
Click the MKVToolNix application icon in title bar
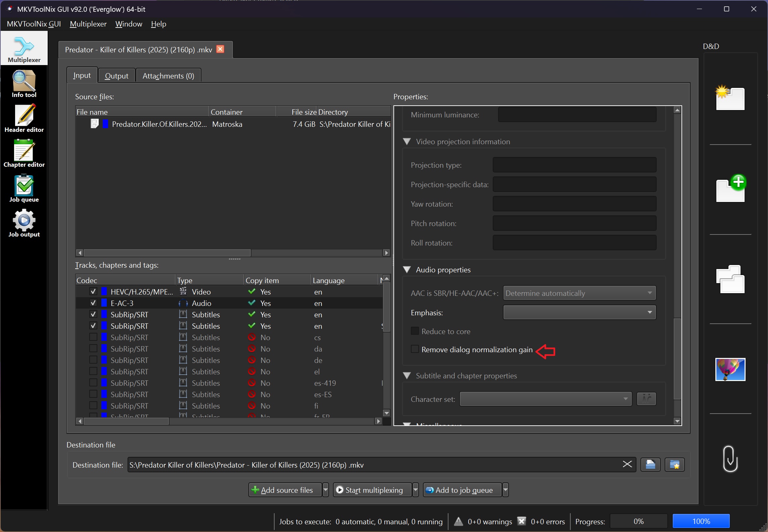(x=10, y=9)
